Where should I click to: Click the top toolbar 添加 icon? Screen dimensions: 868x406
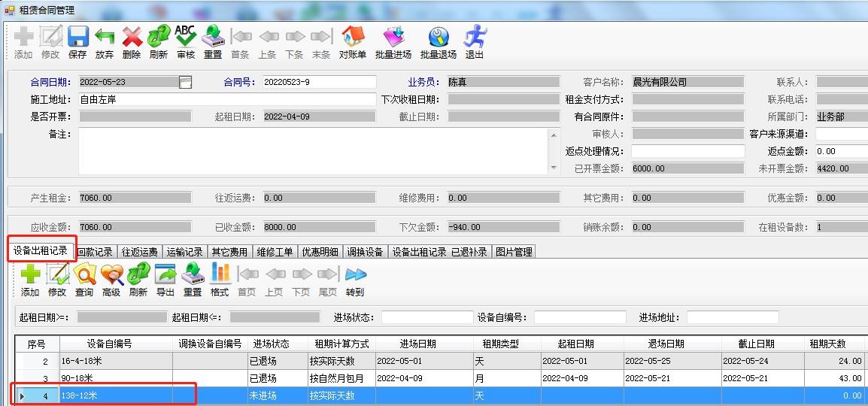tap(24, 37)
